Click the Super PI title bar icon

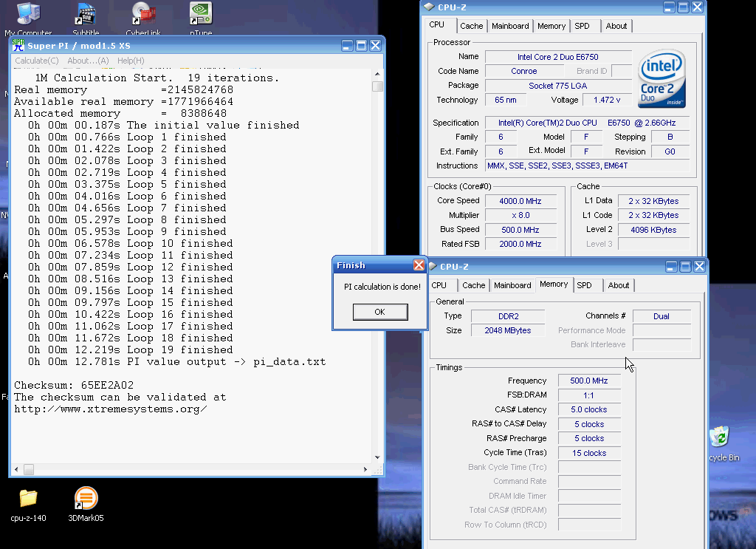click(18, 45)
